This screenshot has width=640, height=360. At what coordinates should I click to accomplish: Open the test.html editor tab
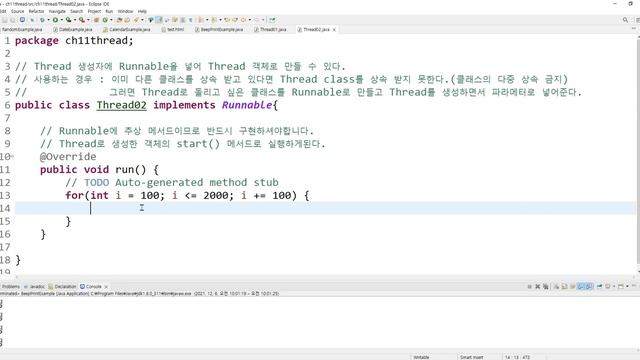click(173, 29)
